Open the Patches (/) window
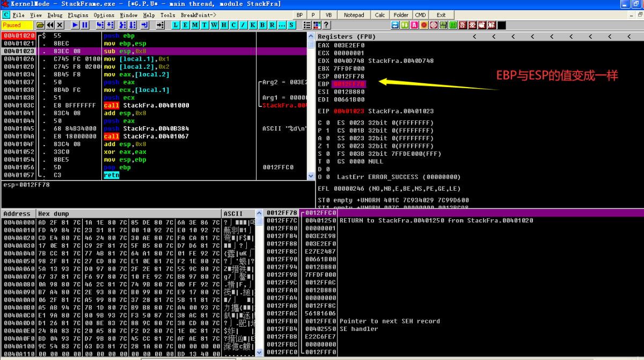Screen dimensions: 644x360 pos(244,25)
